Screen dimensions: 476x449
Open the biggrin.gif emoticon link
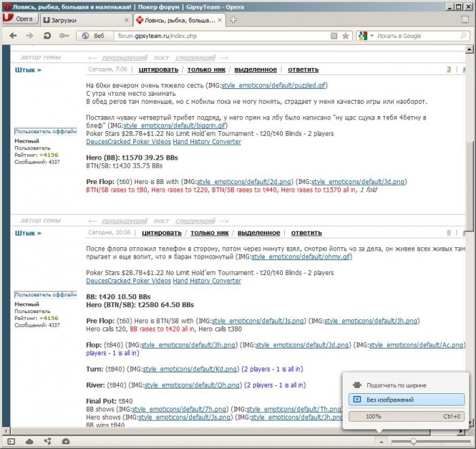pyautogui.click(x=175, y=126)
